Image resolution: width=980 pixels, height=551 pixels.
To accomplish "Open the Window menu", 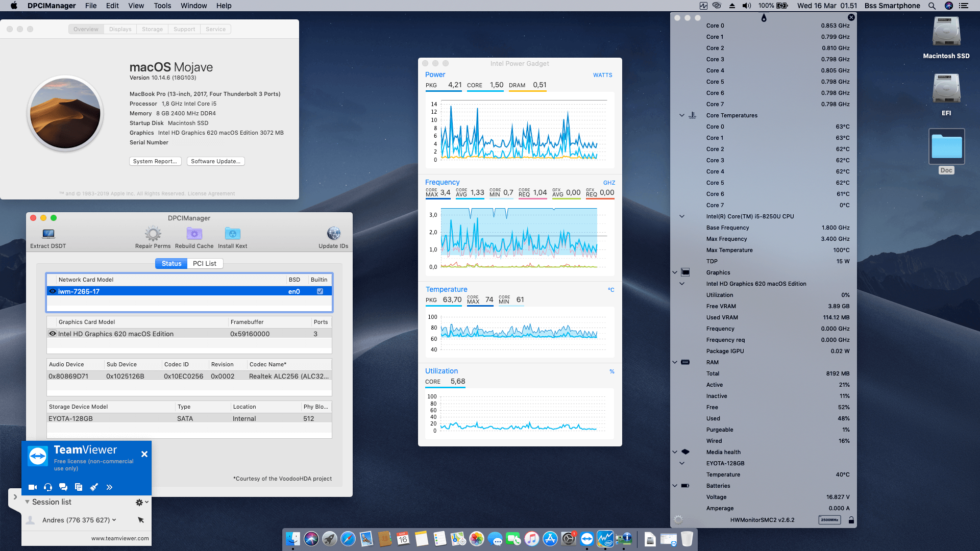I will (193, 6).
